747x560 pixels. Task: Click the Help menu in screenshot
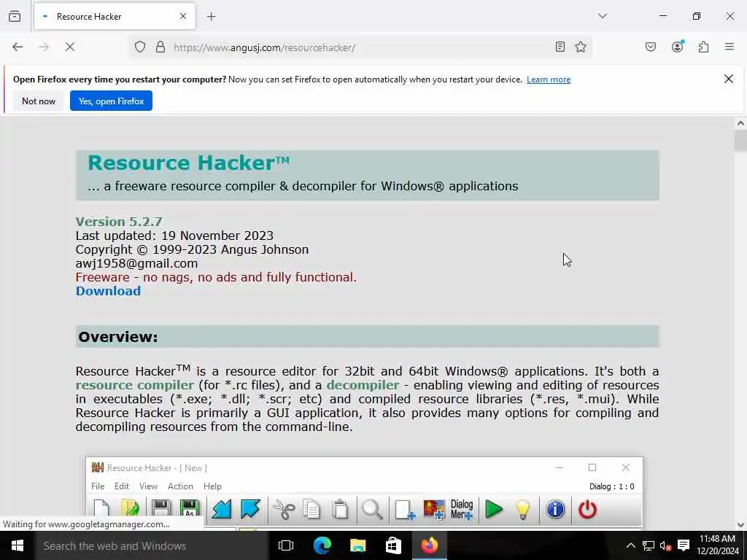pos(212,486)
